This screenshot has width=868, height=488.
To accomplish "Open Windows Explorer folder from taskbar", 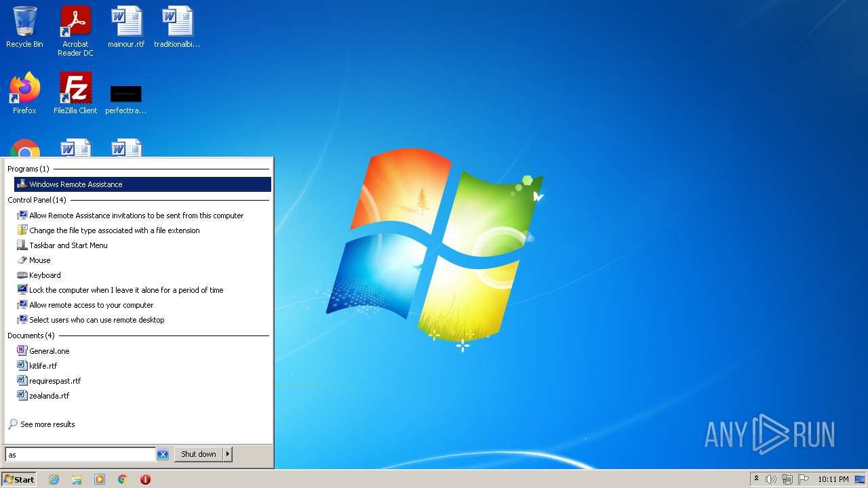I will 77,479.
